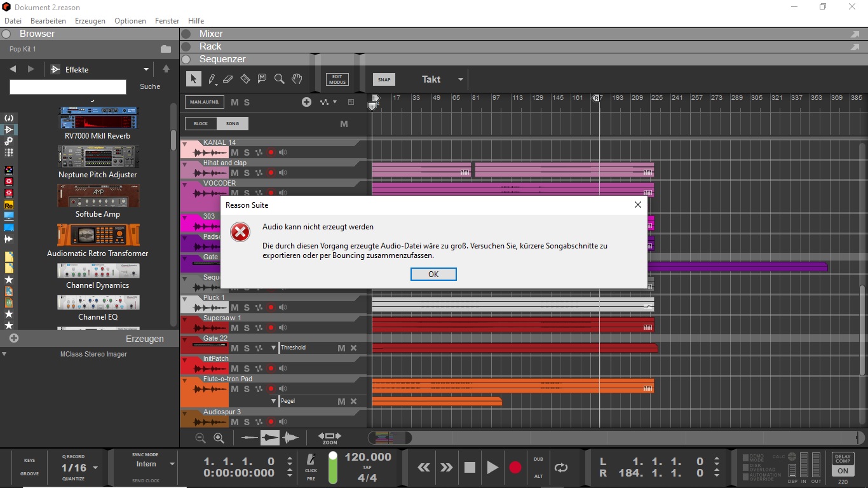This screenshot has height=488, width=868.
Task: Click the metronome click icon
Action: (x=311, y=459)
